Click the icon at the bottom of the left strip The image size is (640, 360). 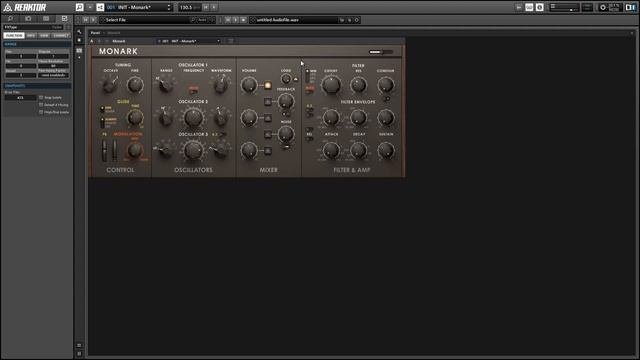[79, 353]
